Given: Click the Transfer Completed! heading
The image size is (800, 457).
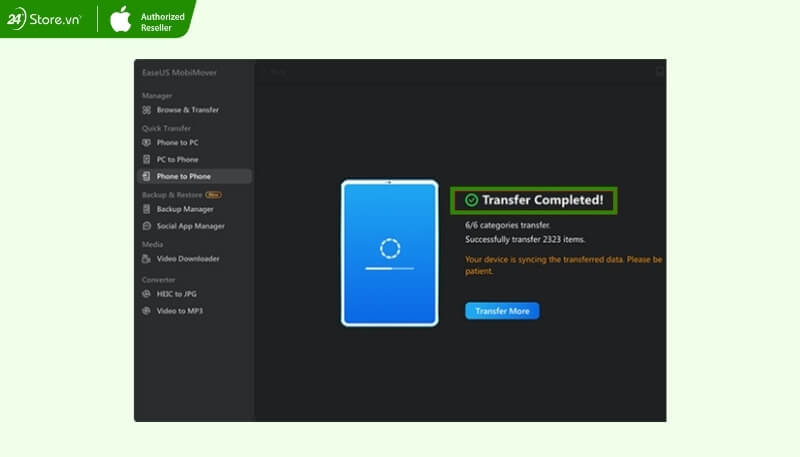Looking at the screenshot, I should click(x=543, y=200).
